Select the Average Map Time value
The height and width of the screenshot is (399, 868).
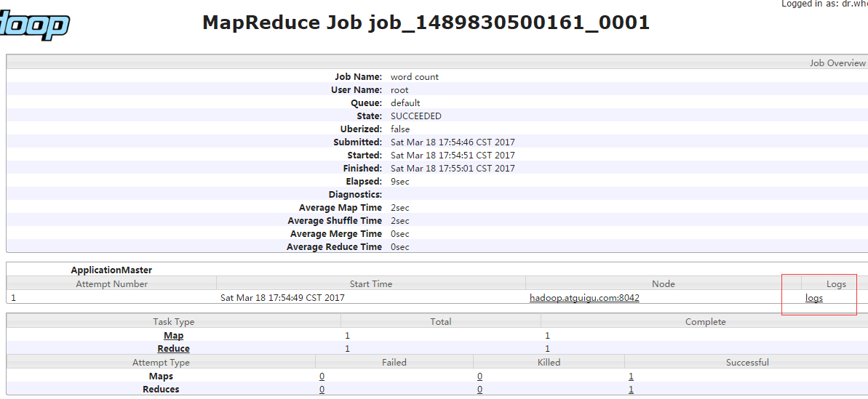pyautogui.click(x=399, y=208)
